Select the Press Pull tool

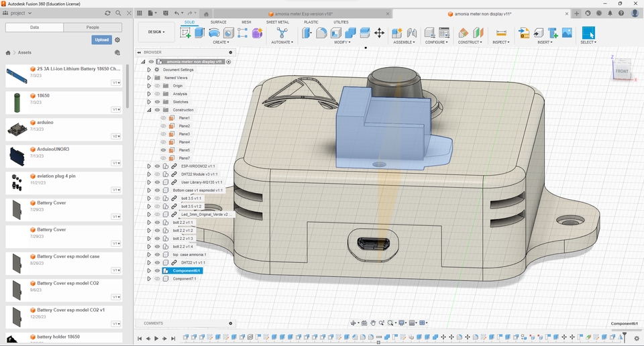click(307, 33)
